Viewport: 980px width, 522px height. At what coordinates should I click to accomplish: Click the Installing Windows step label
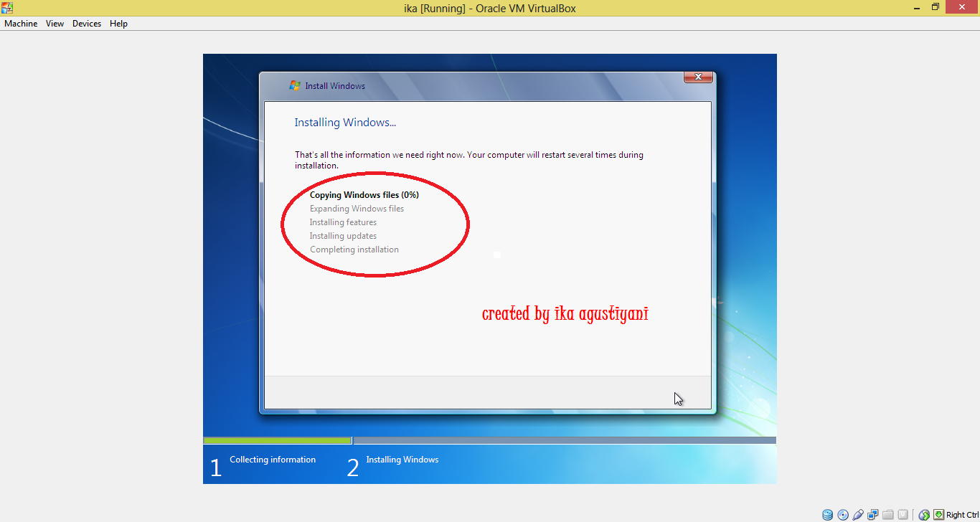click(x=402, y=460)
